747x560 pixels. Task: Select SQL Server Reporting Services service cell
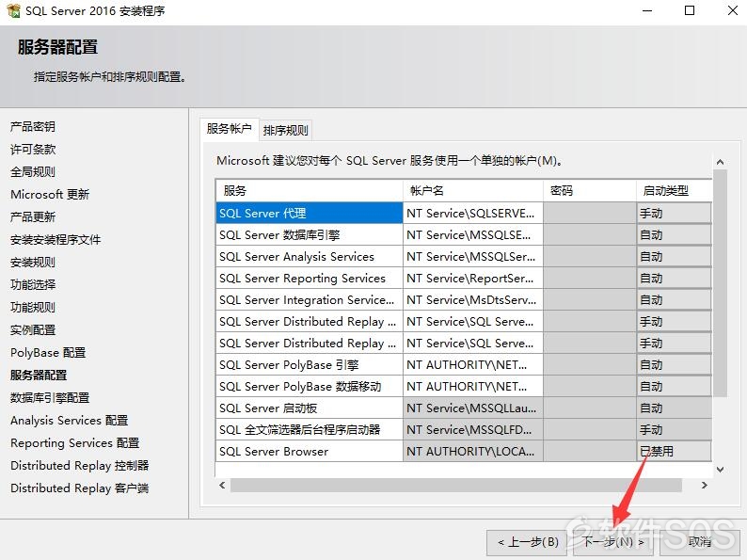(310, 279)
